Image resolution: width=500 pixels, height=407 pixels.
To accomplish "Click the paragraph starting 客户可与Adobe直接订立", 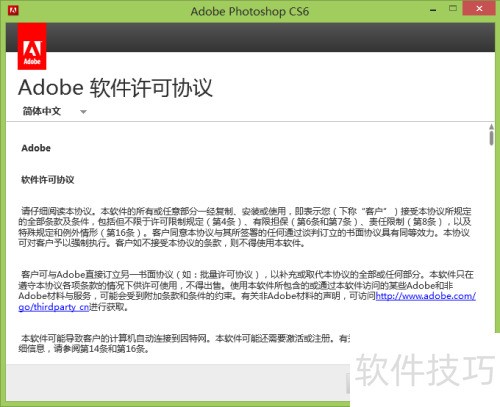I will click(247, 291).
